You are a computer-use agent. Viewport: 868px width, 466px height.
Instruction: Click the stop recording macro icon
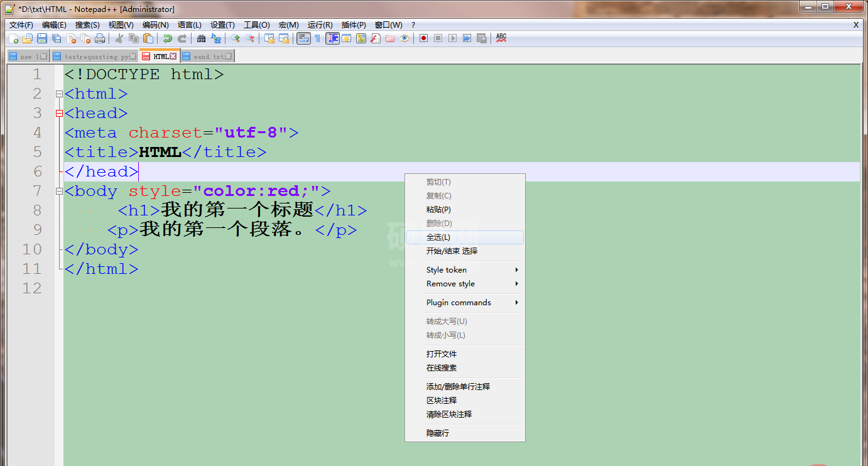438,38
